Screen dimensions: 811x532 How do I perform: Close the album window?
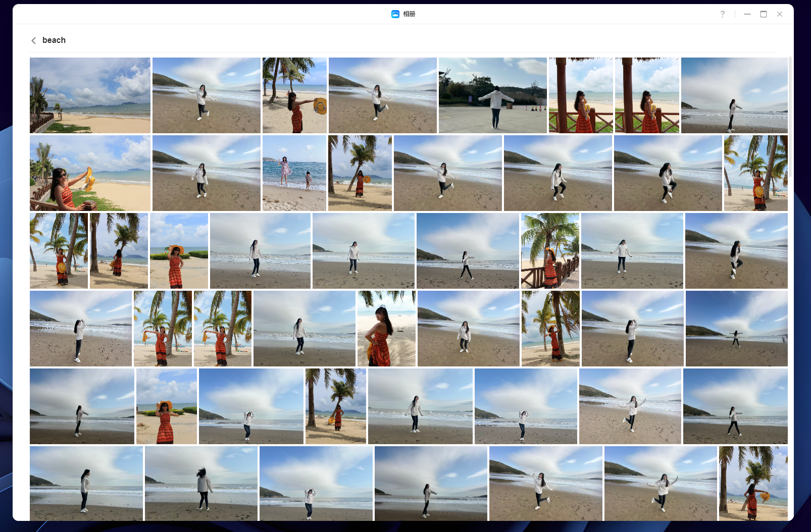[x=780, y=14]
